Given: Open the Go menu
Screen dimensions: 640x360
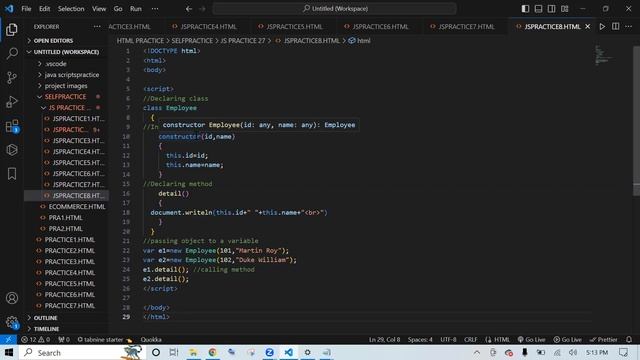Looking at the screenshot, I should [x=118, y=9].
